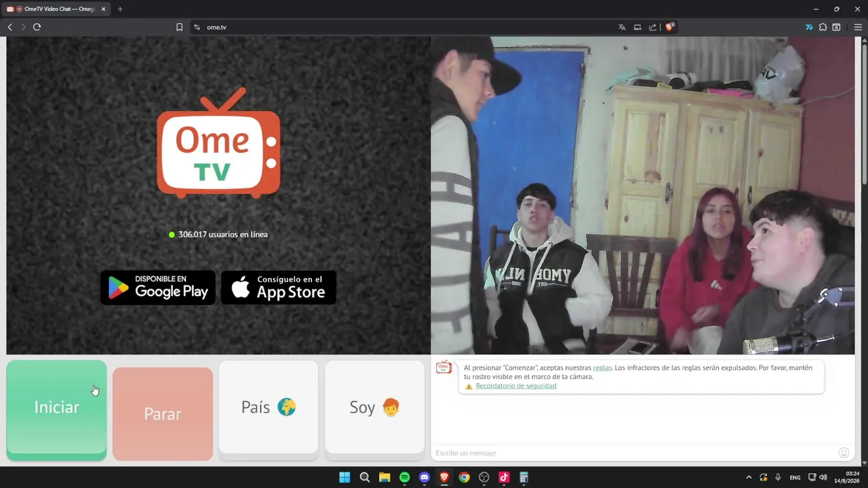Switch the ENG input language indicator

795,477
